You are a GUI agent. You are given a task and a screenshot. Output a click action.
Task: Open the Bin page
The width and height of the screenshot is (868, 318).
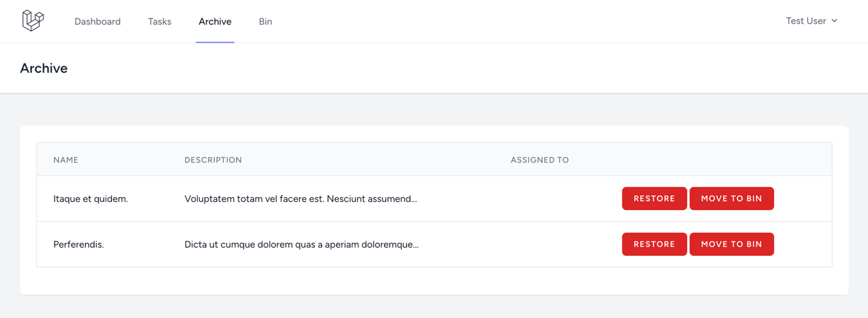click(x=265, y=22)
